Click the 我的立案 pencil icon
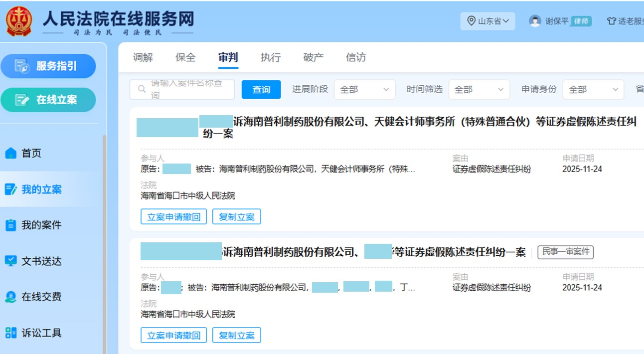Image resolution: width=644 pixels, height=354 pixels. [x=11, y=189]
